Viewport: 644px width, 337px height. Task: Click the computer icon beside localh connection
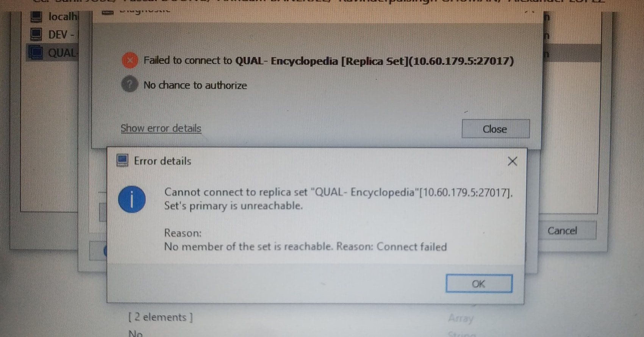[36, 16]
